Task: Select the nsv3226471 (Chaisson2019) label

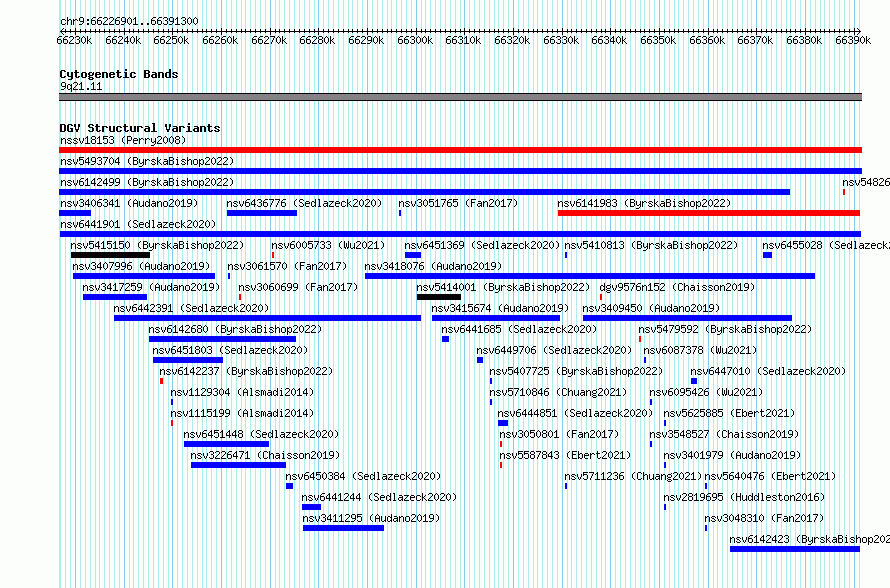Action: (265, 455)
